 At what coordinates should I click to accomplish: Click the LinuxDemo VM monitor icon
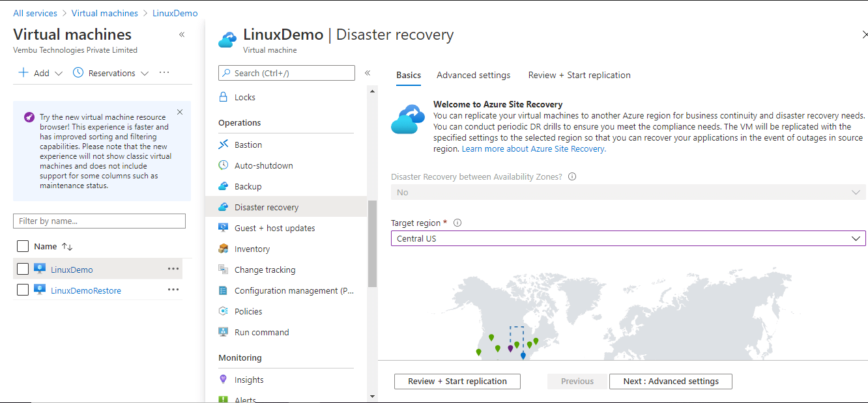(40, 269)
